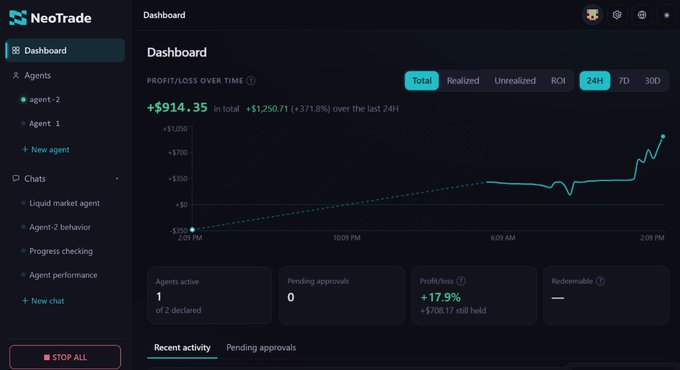Click chart's latest data point marker

(x=663, y=137)
